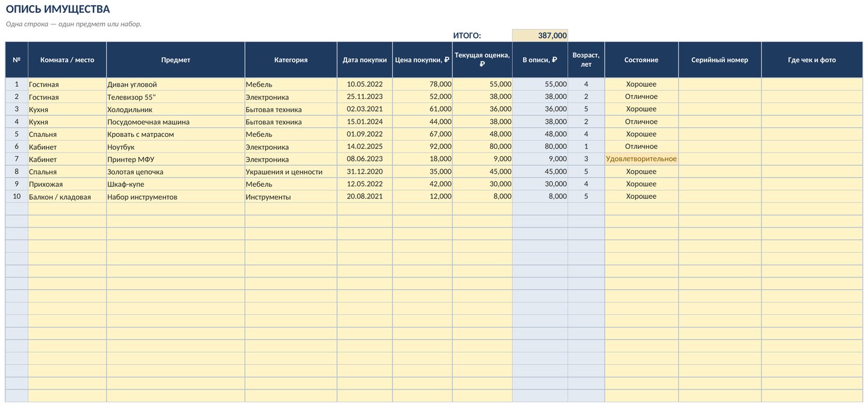This screenshot has width=868, height=407.
Task: Click the Набор инструментов row number 10
Action: (17, 197)
